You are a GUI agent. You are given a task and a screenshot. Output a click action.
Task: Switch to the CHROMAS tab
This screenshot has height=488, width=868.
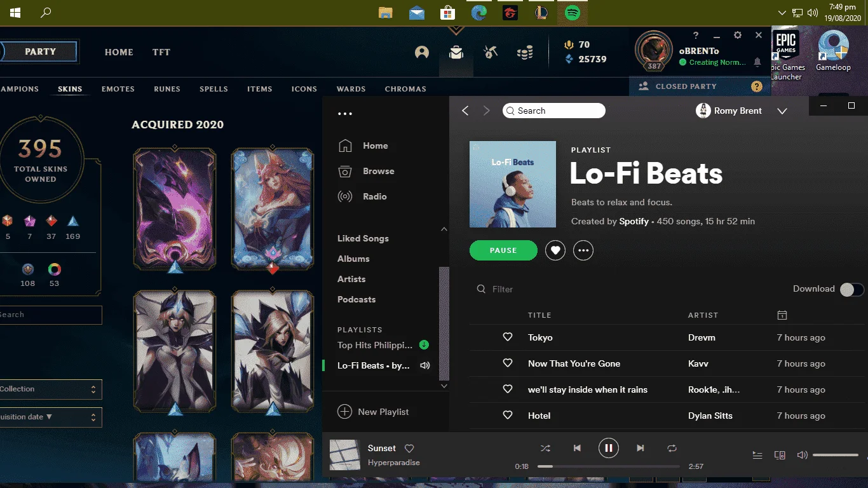[x=405, y=89]
